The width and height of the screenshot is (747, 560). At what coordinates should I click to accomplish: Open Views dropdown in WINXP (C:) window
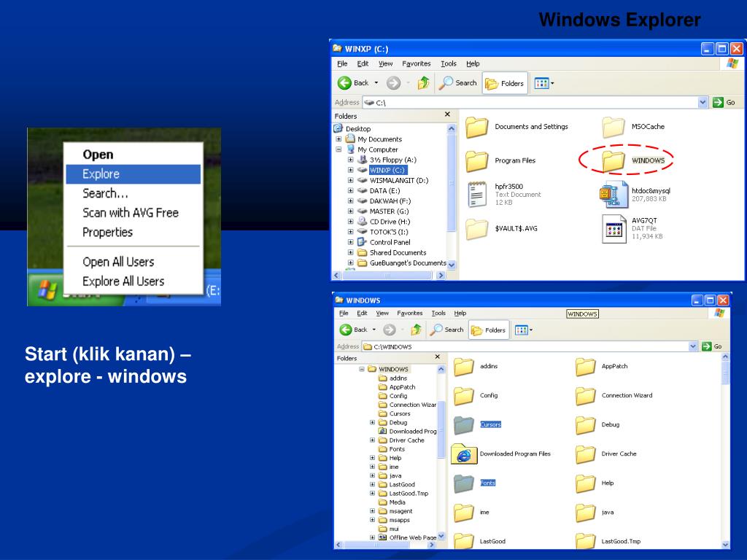point(544,83)
